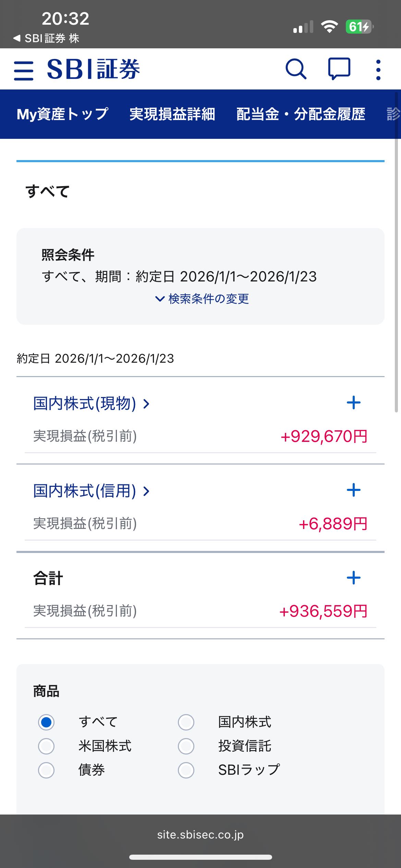Select the 投資信託 radio button
Screen dimensions: 401x868
point(186,746)
